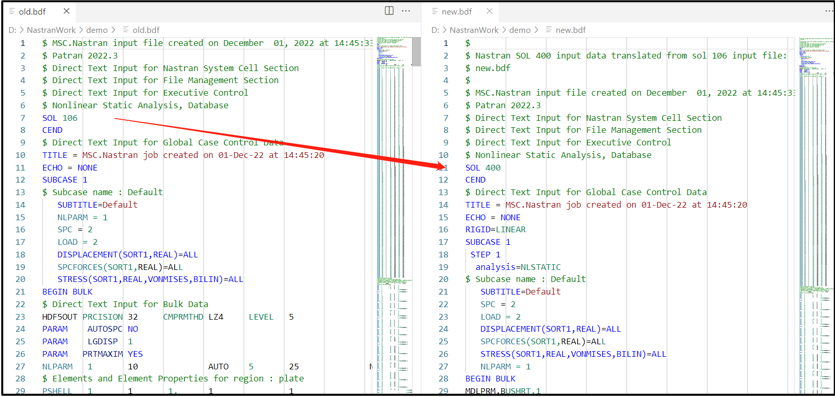Click 'DISPLACEMENT(SORT1,REAL)=ALL' in new.bdf
The height and width of the screenshot is (397, 835).
(x=551, y=329)
